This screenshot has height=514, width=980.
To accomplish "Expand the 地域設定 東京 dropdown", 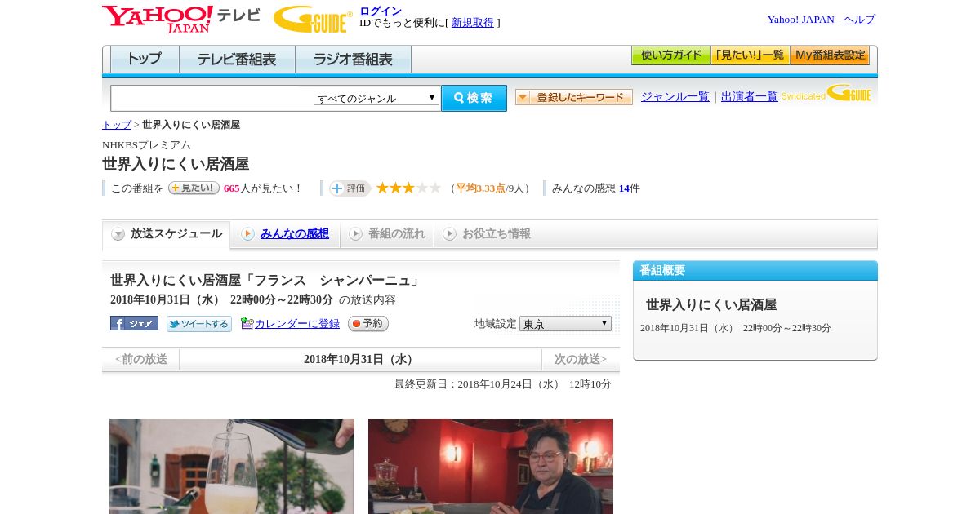I will [x=565, y=324].
